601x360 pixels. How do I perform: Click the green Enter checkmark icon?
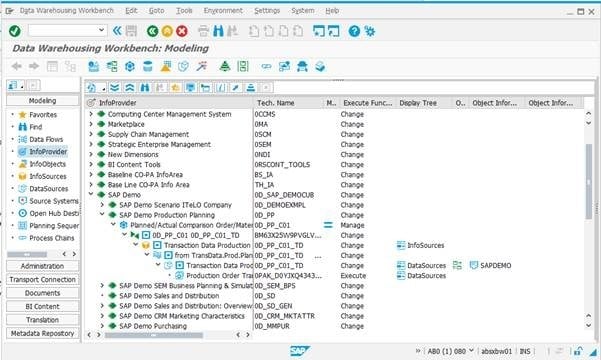coord(15,31)
